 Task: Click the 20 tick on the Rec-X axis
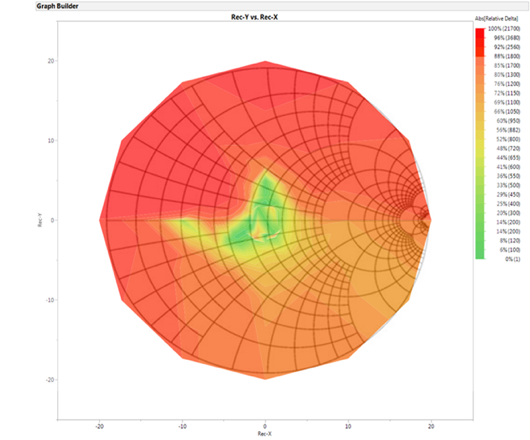tap(431, 426)
